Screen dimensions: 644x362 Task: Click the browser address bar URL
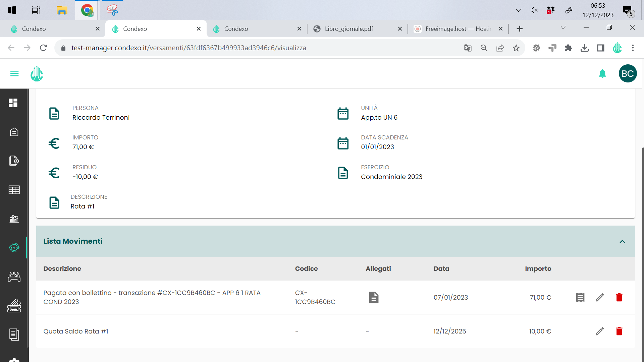189,48
